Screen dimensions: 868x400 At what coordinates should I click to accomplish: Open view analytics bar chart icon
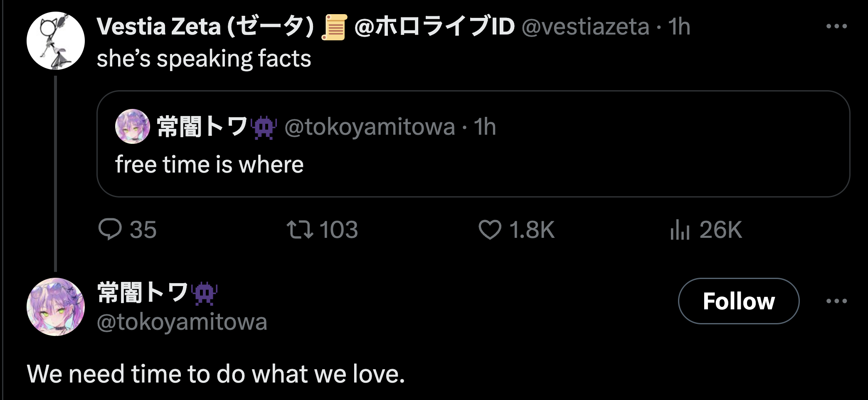(x=680, y=230)
